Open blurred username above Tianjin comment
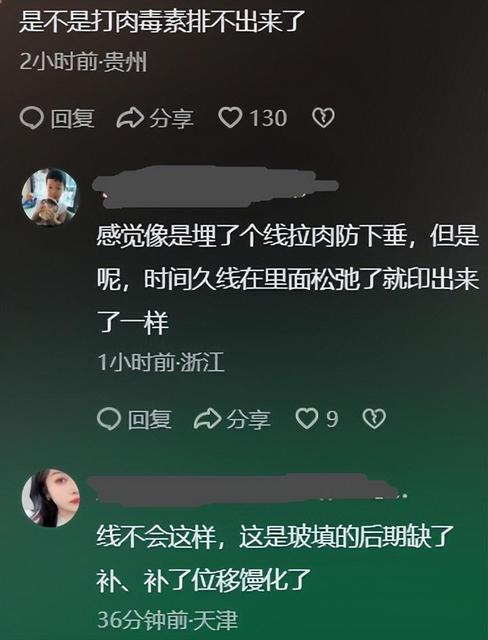This screenshot has width=488, height=640. point(248,487)
